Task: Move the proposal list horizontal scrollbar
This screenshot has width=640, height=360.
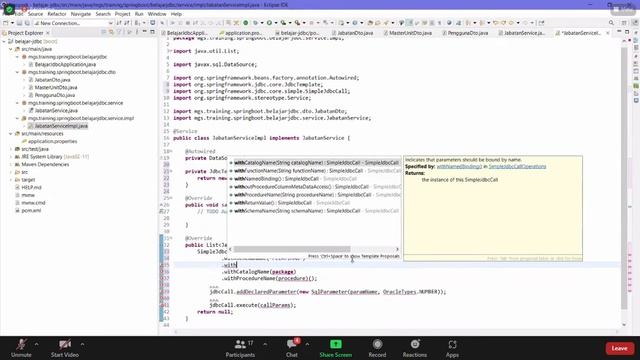Action: pos(291,249)
